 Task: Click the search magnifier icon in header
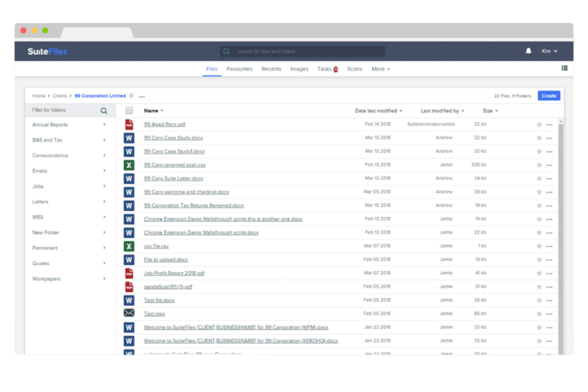point(226,51)
